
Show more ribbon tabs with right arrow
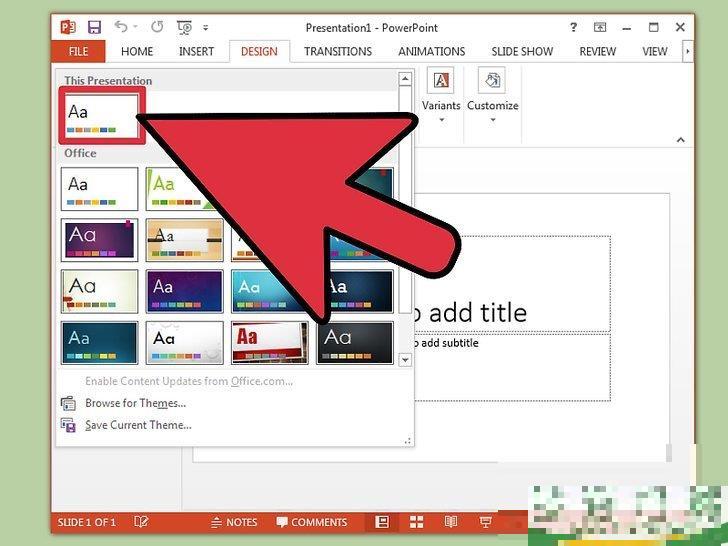(x=688, y=51)
